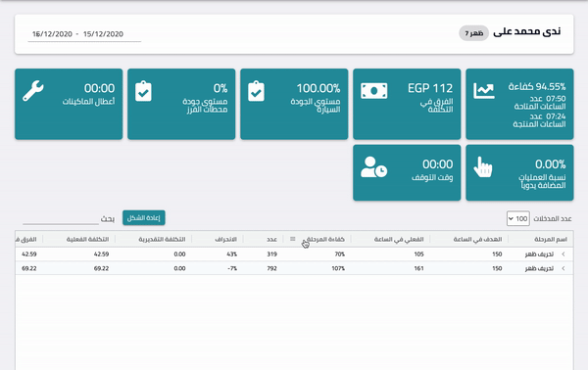The image size is (588, 370).
Task: Click the 70% كفاءة المرحلة cell
Action: (x=340, y=254)
